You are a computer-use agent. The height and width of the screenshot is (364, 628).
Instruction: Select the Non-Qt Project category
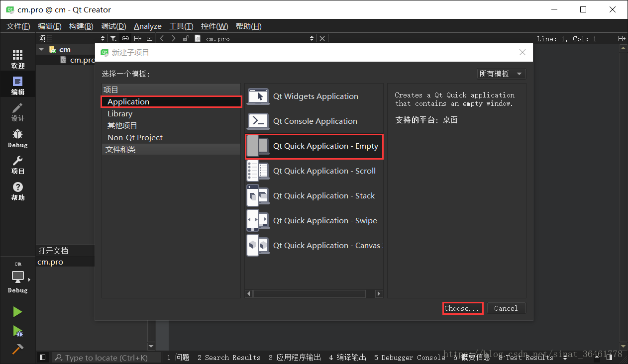tap(171, 137)
